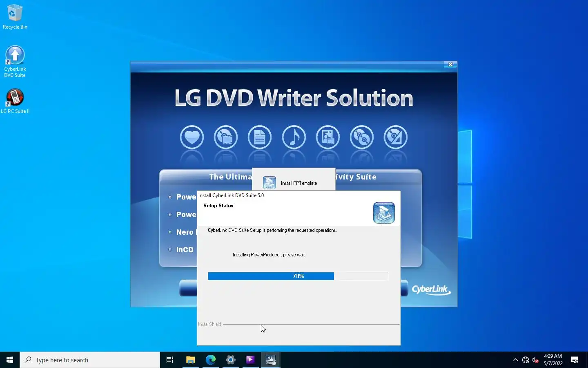Click the LG DVD Writer Solution title text
Viewport: 588px width, 368px height.
[x=294, y=98]
